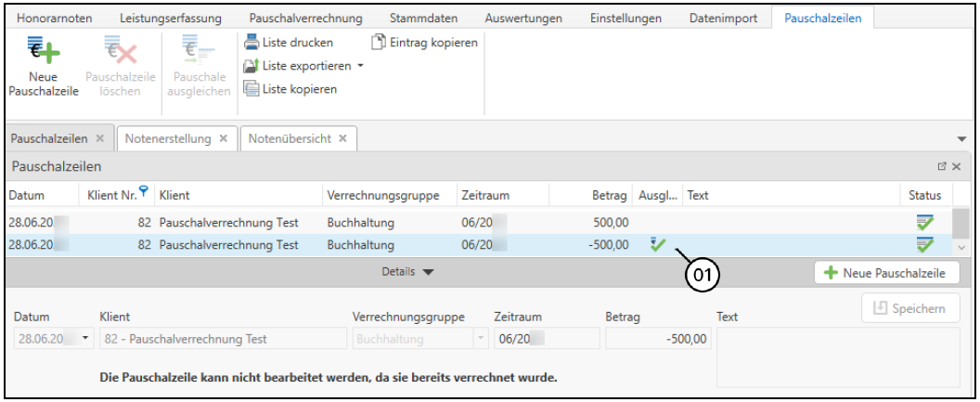Close the Notenübersicht tab

pyautogui.click(x=342, y=138)
